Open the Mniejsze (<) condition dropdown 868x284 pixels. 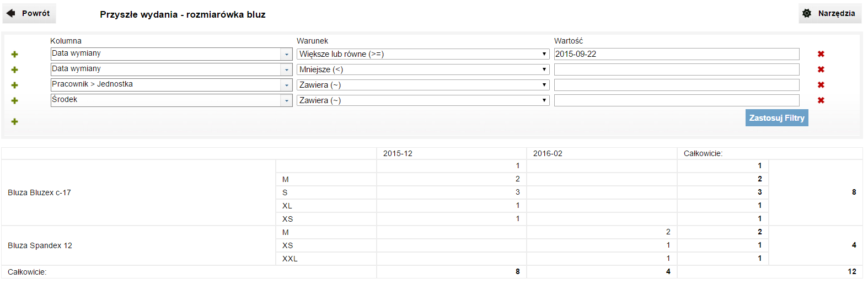pyautogui.click(x=422, y=69)
